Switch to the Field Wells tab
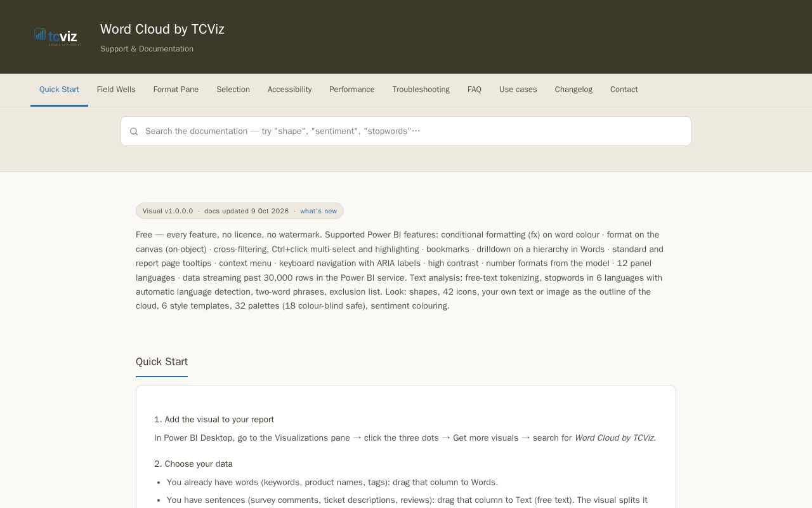 pos(116,90)
